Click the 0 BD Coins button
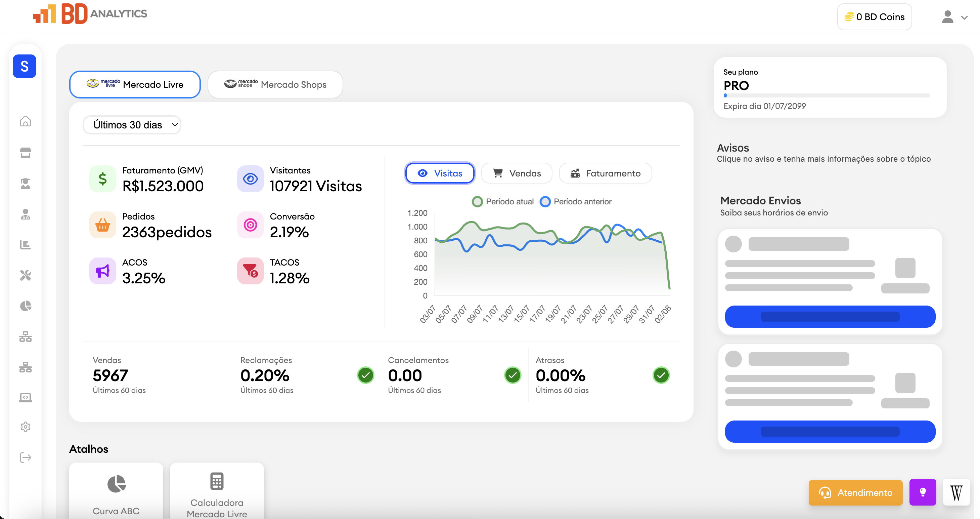Screen dimensions: 980x519 coord(874,17)
